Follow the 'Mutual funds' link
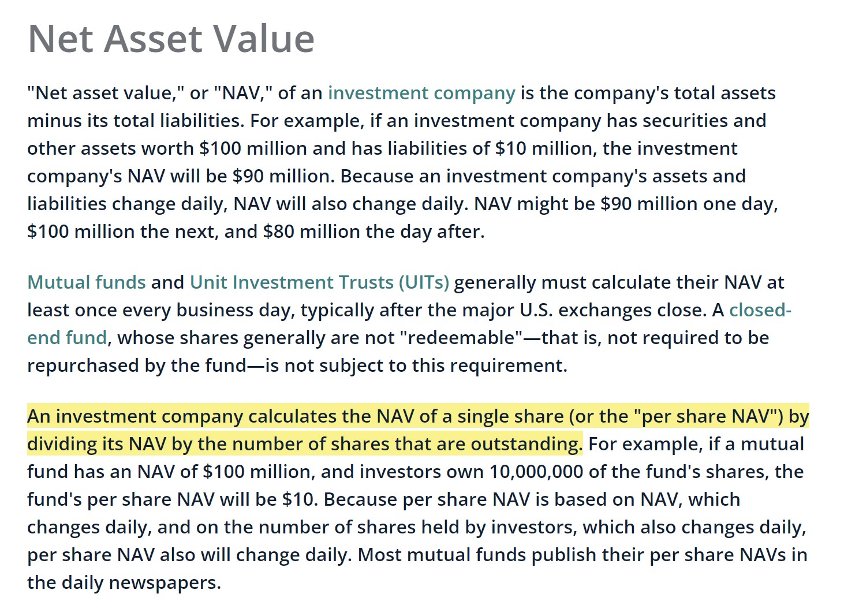Screen dimensions: 844x616 pyautogui.click(x=87, y=282)
